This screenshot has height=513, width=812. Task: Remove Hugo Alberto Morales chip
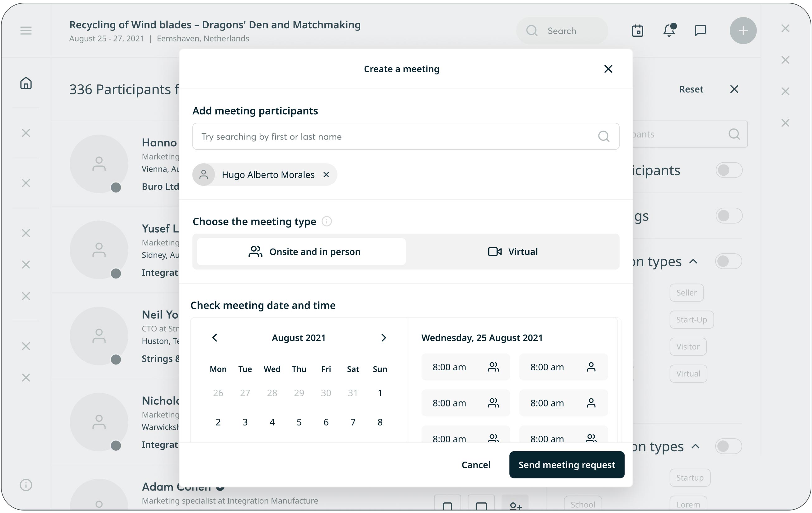pos(326,174)
